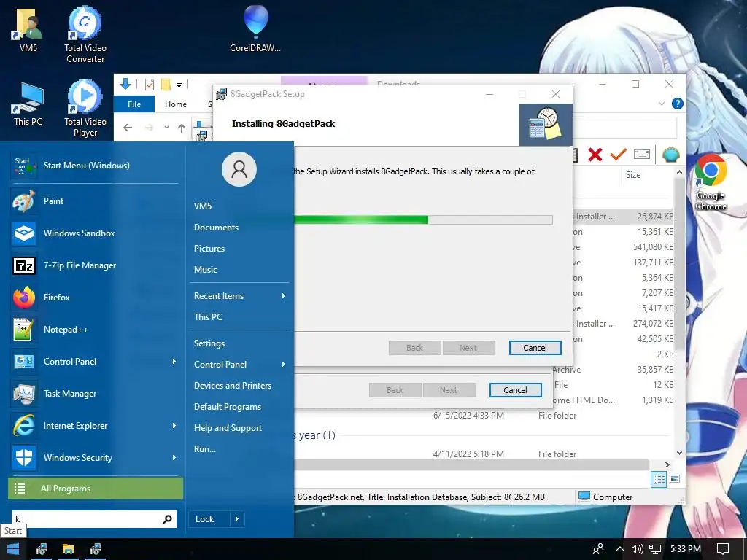Viewport: 747px width, 560px height.
Task: Open the Explorer quick access toolbar dropdown
Action: pos(179,85)
